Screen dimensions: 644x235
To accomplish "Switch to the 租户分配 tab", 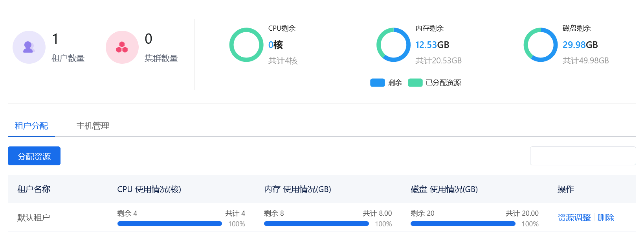I will coord(31,126).
